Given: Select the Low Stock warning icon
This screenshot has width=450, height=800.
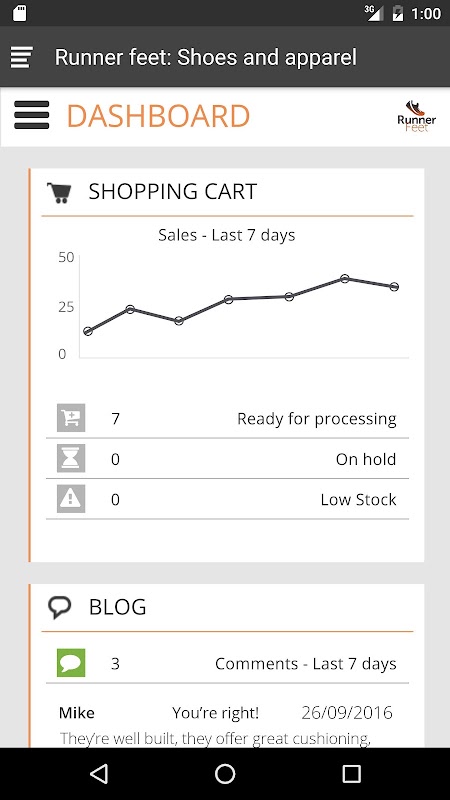Looking at the screenshot, I should (x=71, y=499).
